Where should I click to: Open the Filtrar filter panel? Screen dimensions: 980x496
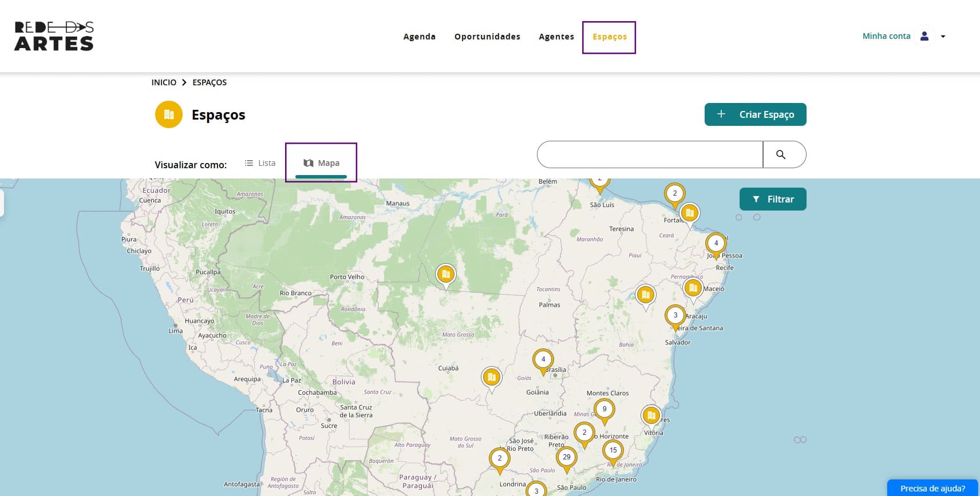[772, 199]
